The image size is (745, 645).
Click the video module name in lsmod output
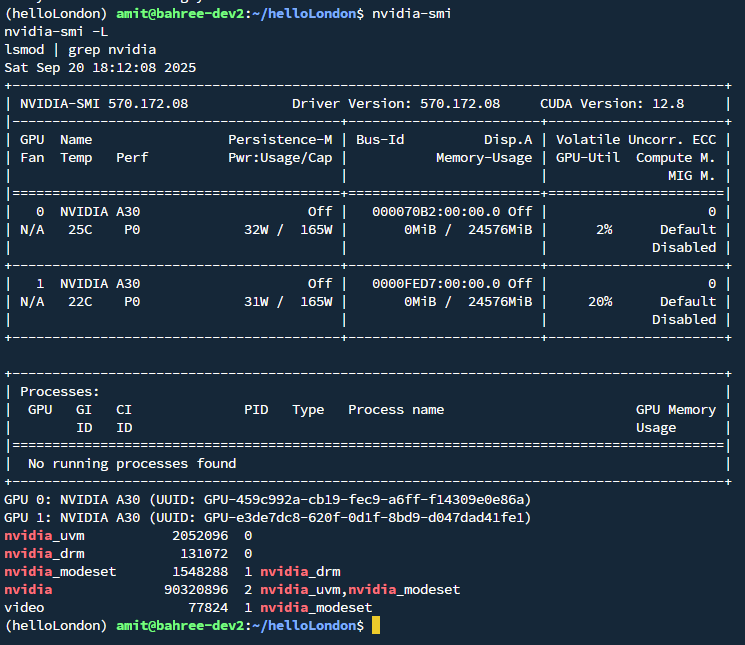coord(24,607)
